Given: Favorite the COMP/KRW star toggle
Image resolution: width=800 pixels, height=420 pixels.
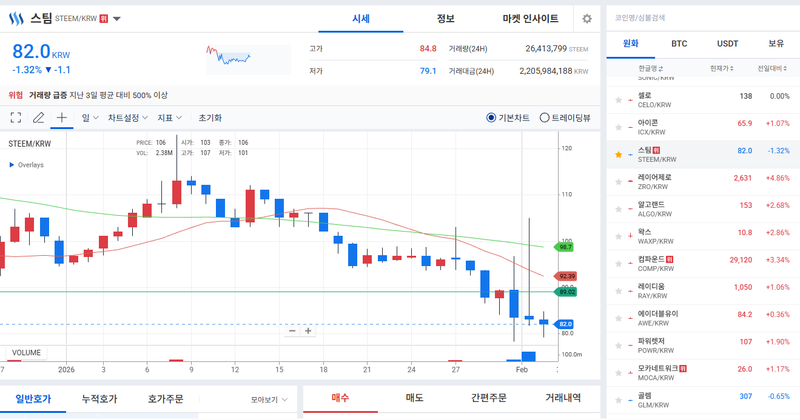Looking at the screenshot, I should [618, 263].
